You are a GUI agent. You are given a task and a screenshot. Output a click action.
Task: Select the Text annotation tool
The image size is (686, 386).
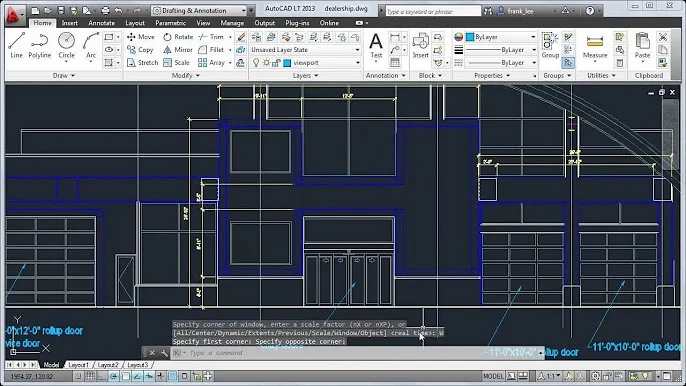pyautogui.click(x=376, y=46)
